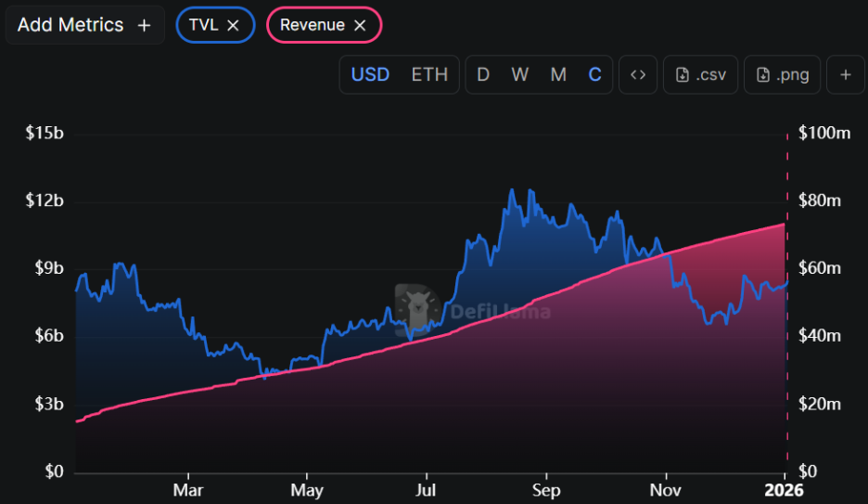Click the Sep label on the x-axis
The width and height of the screenshot is (868, 504).
click(546, 489)
